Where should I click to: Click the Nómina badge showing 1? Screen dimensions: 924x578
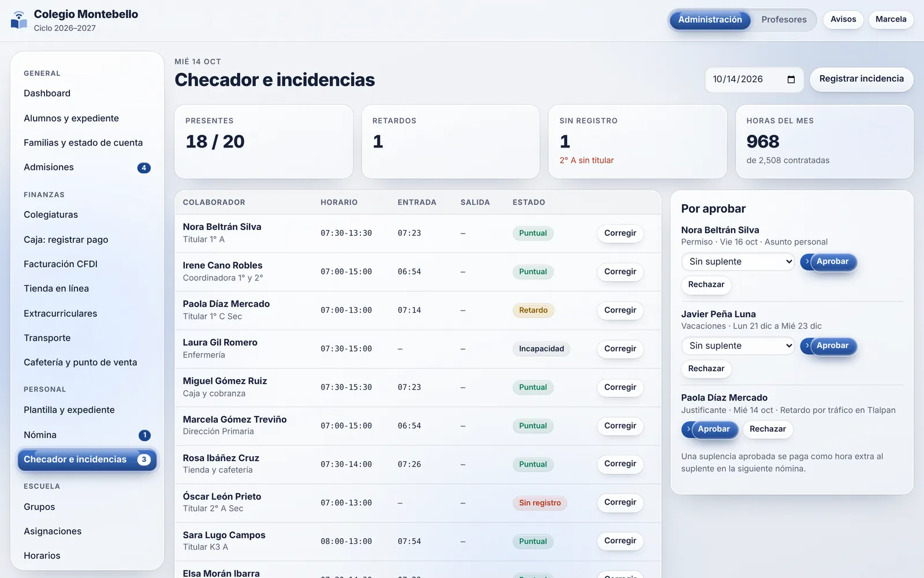(144, 435)
